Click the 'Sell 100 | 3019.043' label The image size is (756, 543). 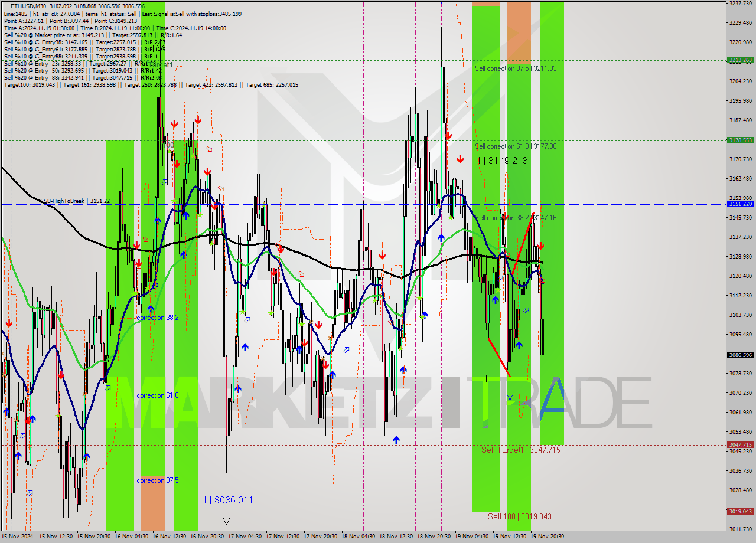520,516
